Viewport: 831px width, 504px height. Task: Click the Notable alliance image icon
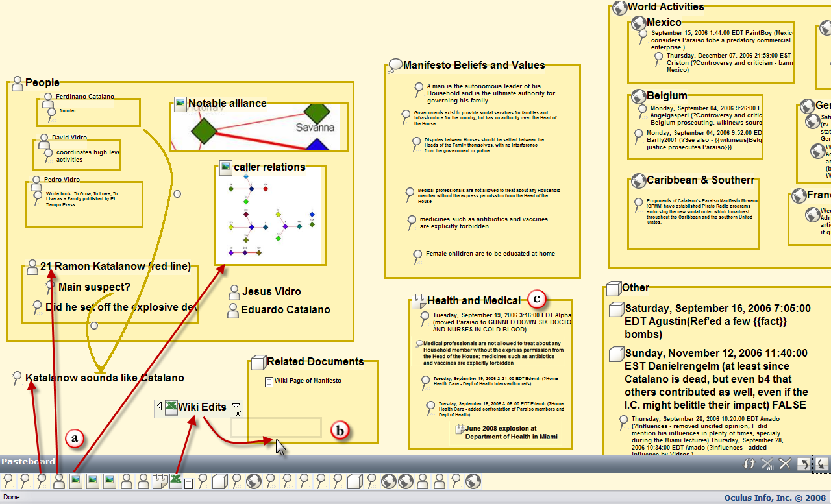pyautogui.click(x=180, y=104)
